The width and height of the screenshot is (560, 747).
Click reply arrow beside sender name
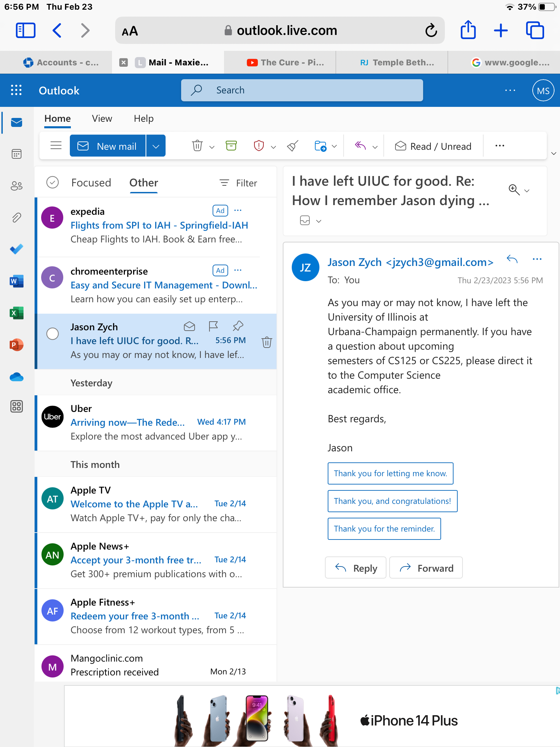[512, 259]
